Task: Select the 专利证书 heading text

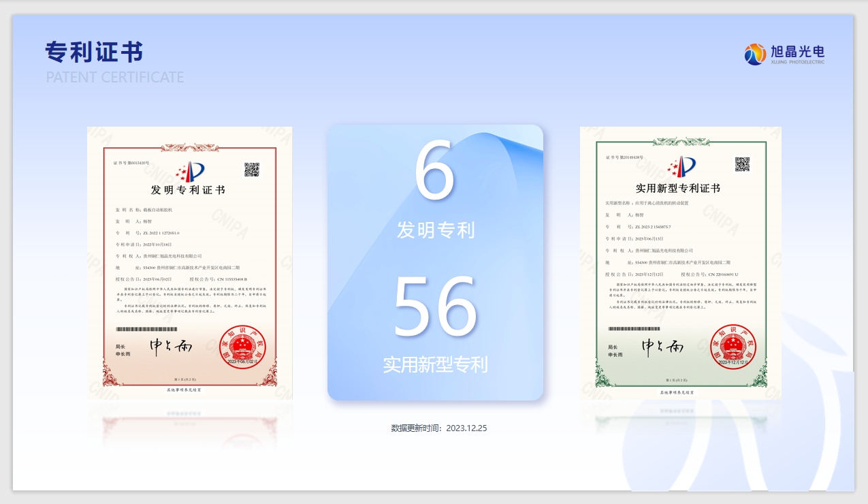Action: (x=94, y=52)
